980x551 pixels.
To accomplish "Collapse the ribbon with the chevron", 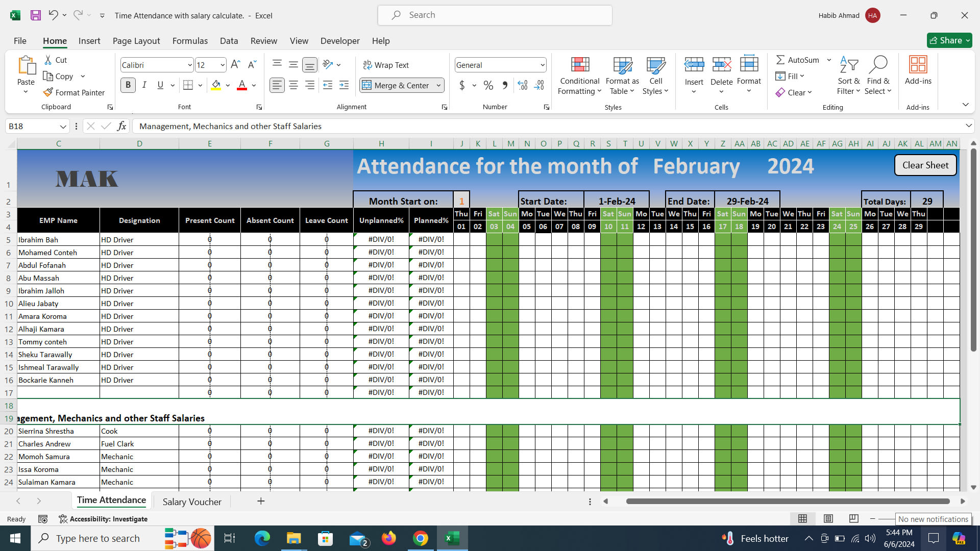I will [965, 105].
